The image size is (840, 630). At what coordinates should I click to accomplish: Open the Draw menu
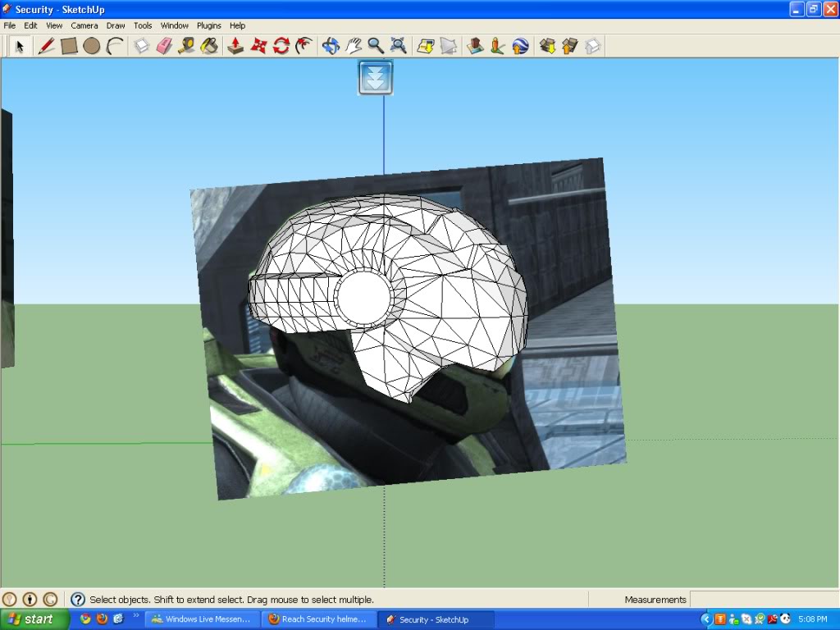click(x=116, y=25)
